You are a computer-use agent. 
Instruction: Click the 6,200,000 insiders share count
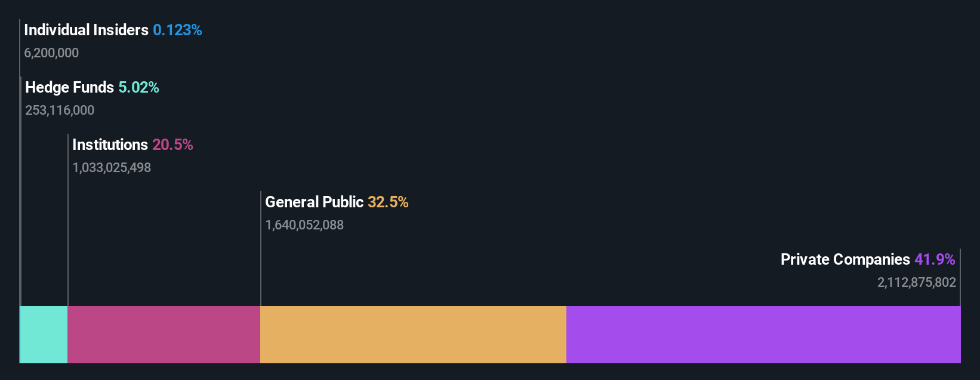point(51,53)
